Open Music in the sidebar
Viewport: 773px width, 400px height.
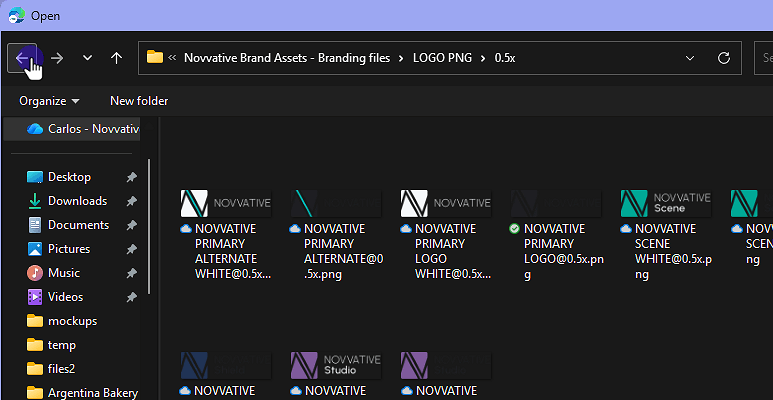pyautogui.click(x=64, y=273)
